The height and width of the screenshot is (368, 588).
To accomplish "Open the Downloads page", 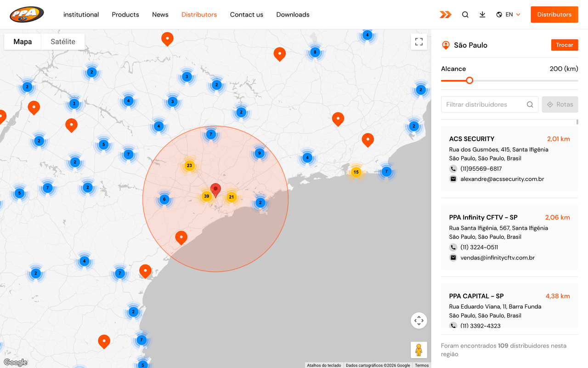I will (x=293, y=15).
